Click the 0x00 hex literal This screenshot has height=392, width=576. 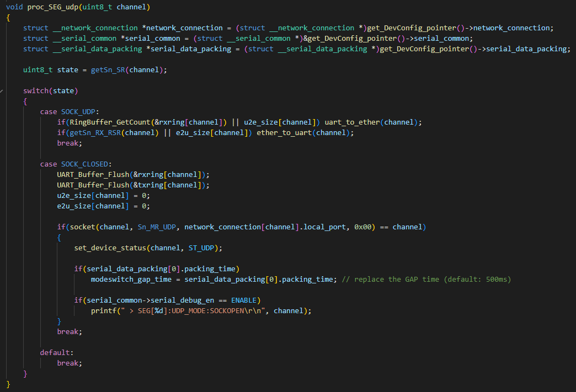[362, 227]
